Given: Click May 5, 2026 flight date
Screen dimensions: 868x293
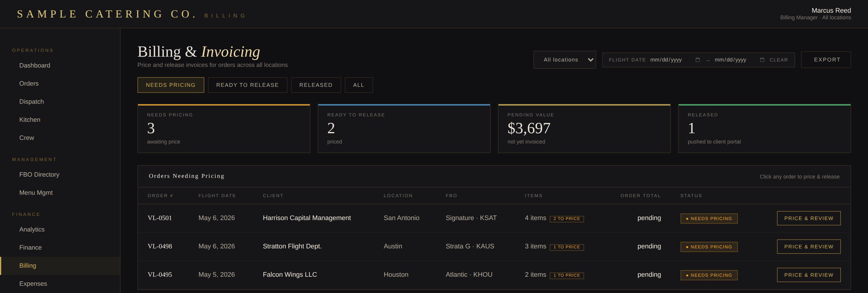Looking at the screenshot, I should 216,274.
